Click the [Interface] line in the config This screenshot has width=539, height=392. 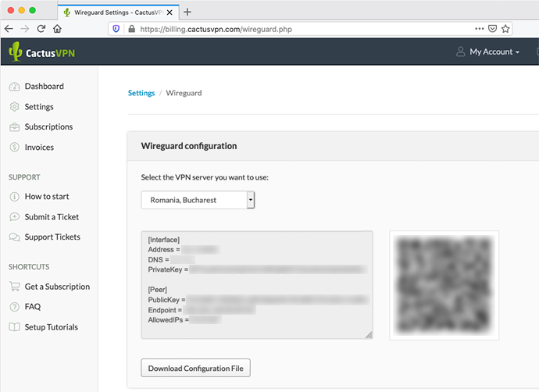tap(163, 240)
